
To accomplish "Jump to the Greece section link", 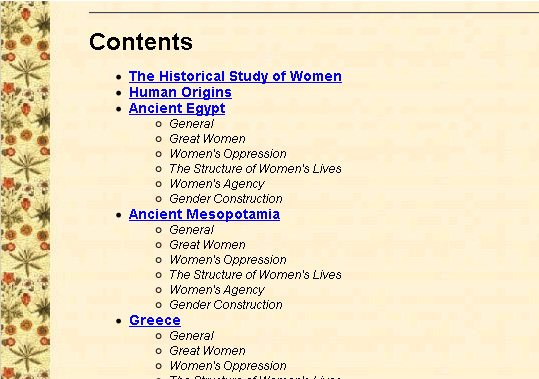I will (x=155, y=320).
